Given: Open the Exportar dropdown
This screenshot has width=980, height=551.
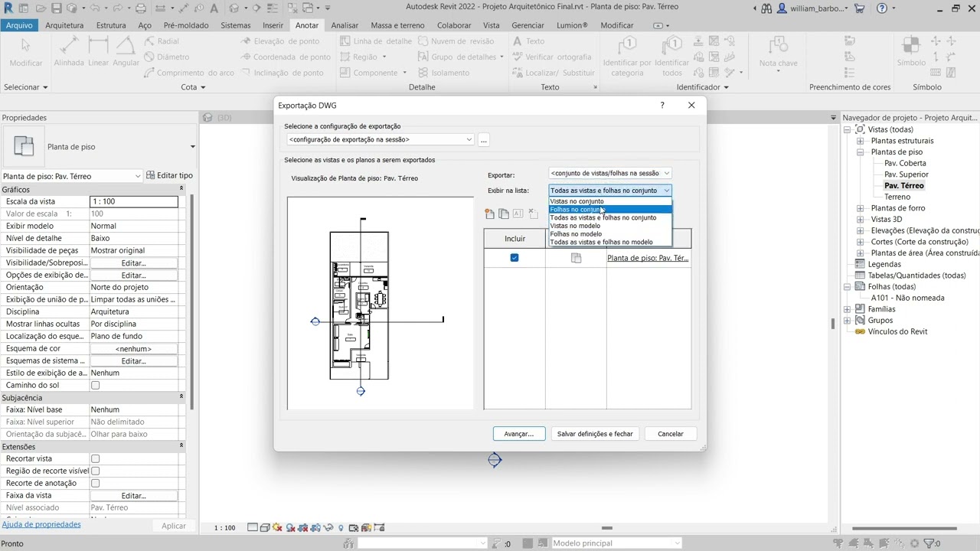Looking at the screenshot, I should point(610,174).
